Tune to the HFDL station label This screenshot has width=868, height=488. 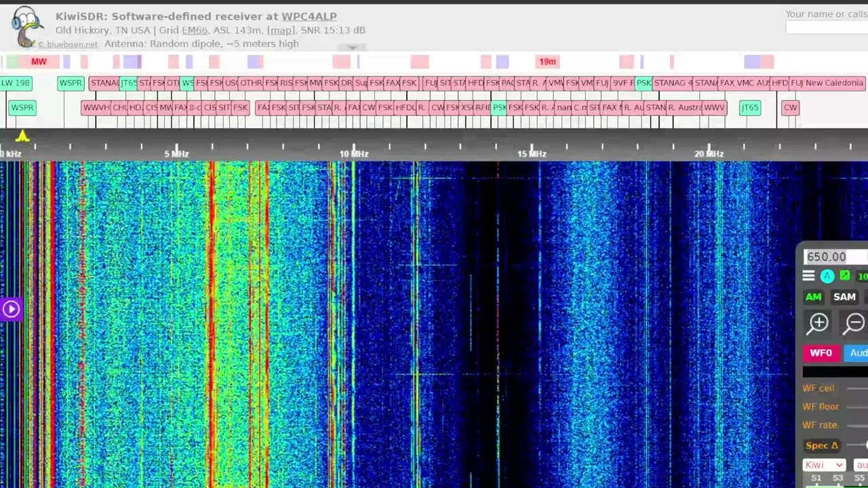tap(405, 108)
